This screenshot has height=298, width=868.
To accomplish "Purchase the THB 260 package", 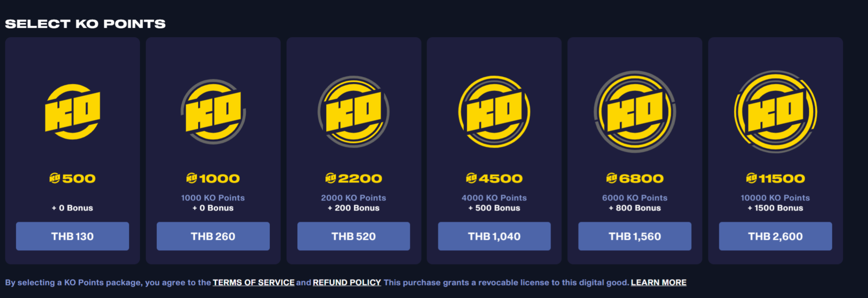I will pyautogui.click(x=213, y=236).
